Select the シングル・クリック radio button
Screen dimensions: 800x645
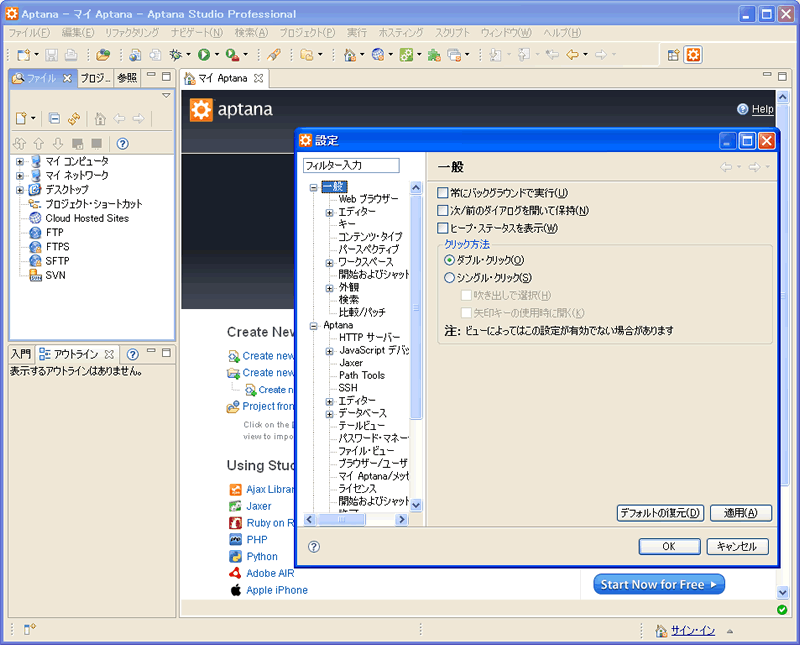click(449, 278)
